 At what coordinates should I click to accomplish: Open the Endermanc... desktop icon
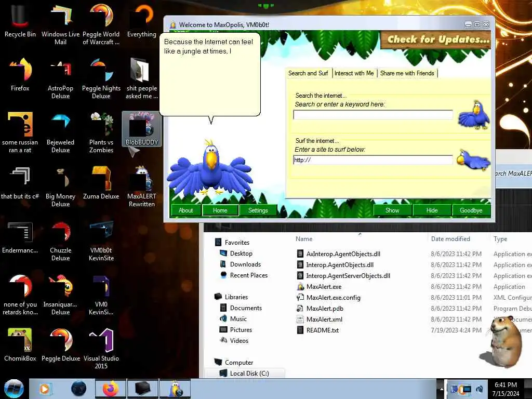click(20, 237)
